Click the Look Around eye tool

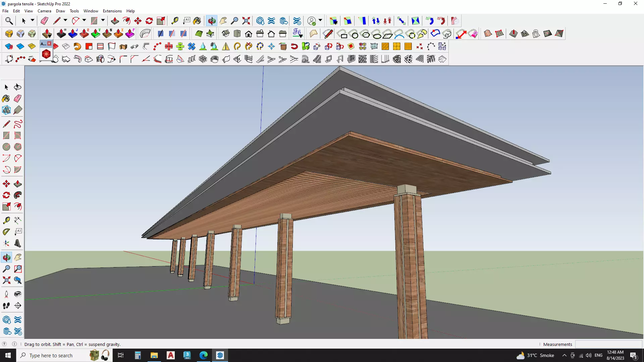pyautogui.click(x=18, y=294)
